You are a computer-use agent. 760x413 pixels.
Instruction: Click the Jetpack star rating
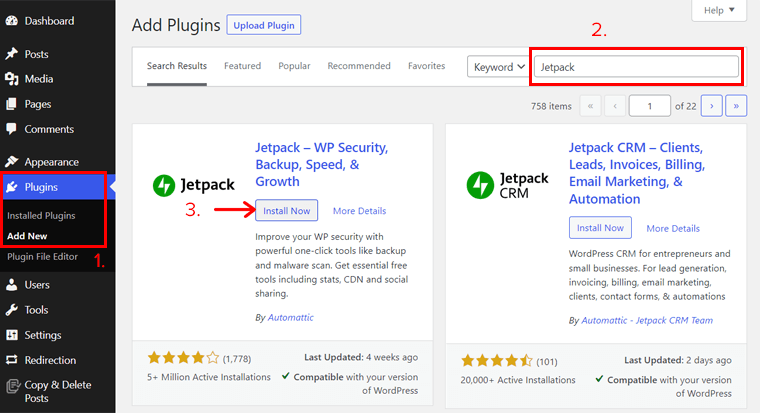pos(183,358)
